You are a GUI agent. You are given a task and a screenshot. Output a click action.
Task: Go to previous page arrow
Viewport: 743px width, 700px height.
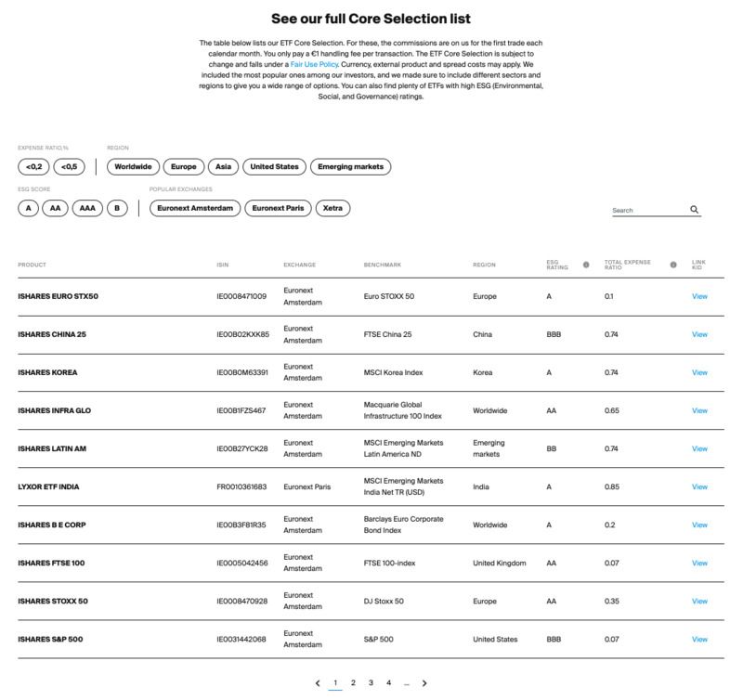tap(318, 683)
